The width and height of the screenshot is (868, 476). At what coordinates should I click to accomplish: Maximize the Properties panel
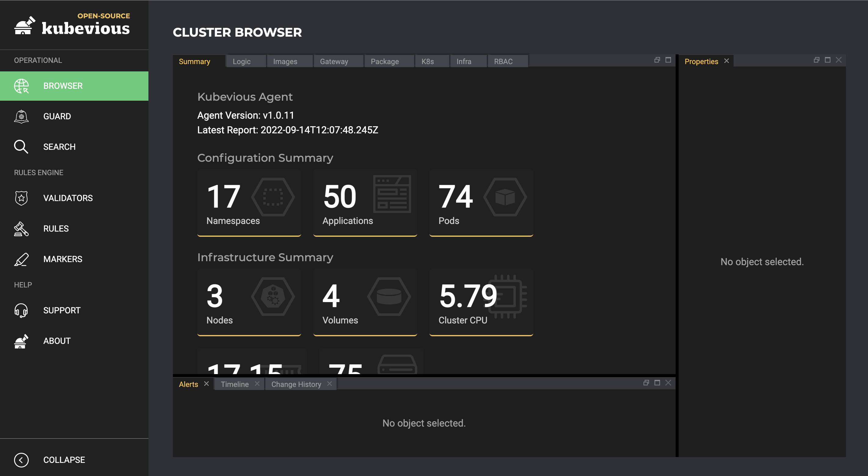(x=828, y=60)
